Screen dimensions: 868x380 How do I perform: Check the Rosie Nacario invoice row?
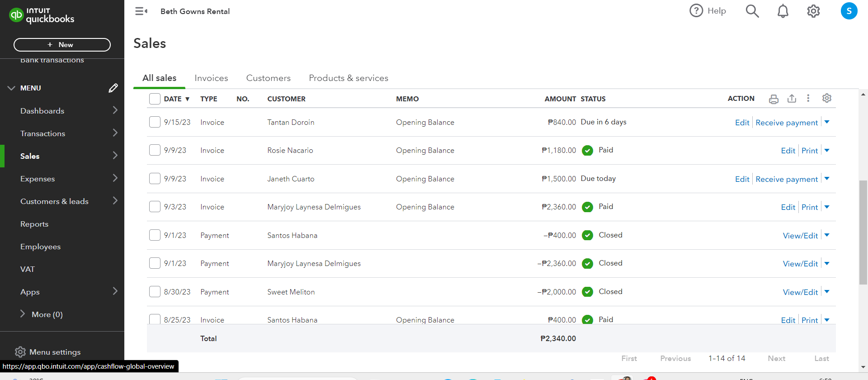tap(155, 150)
